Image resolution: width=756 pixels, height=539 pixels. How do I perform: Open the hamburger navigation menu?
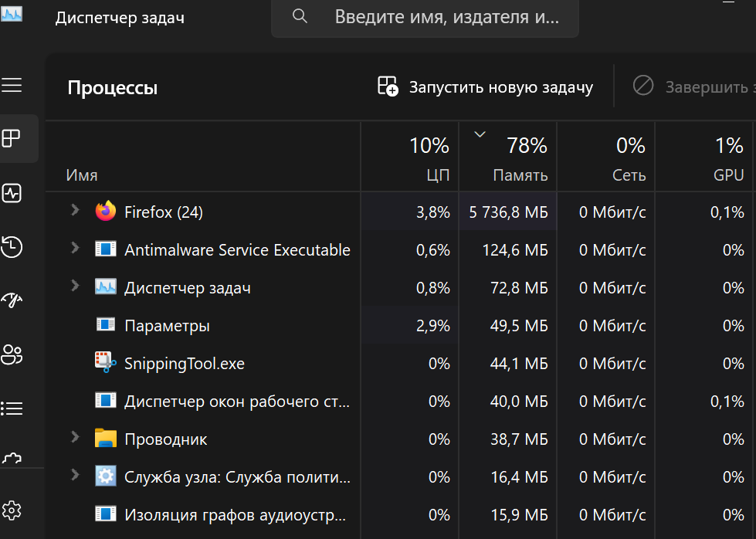pos(12,85)
